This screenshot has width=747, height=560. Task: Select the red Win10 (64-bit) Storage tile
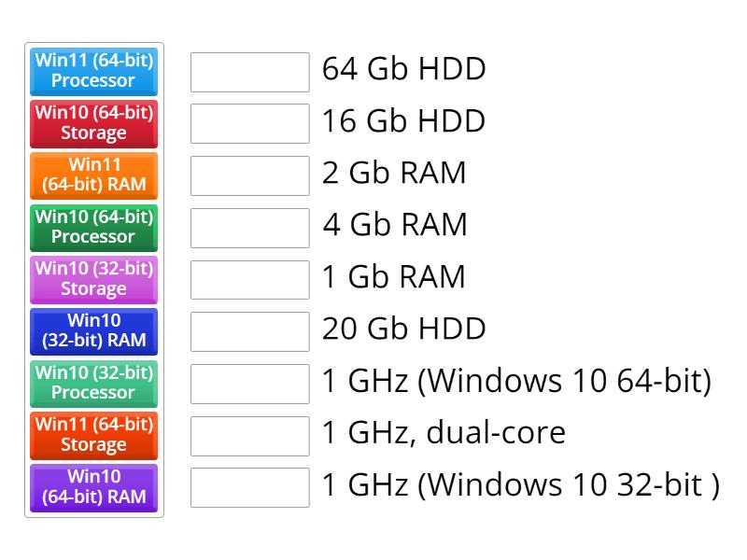[93, 123]
